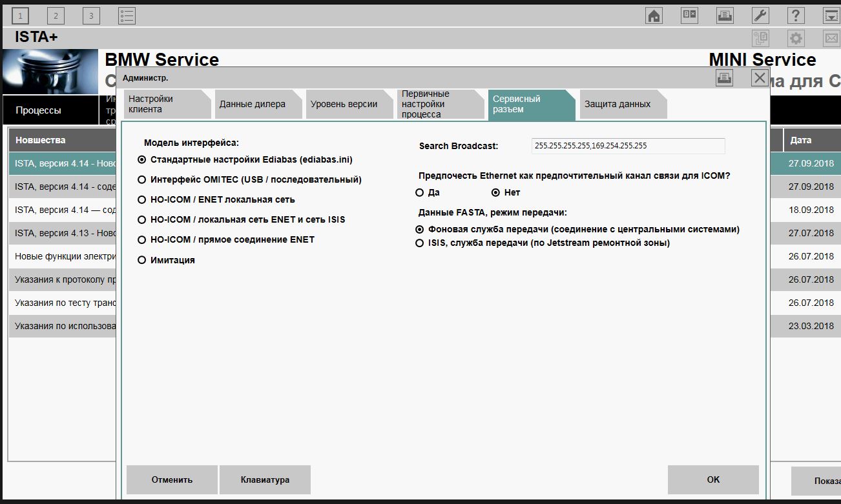The image size is (841, 504).
Task: Click the minimize panel icon at top right
Action: [x=831, y=16]
